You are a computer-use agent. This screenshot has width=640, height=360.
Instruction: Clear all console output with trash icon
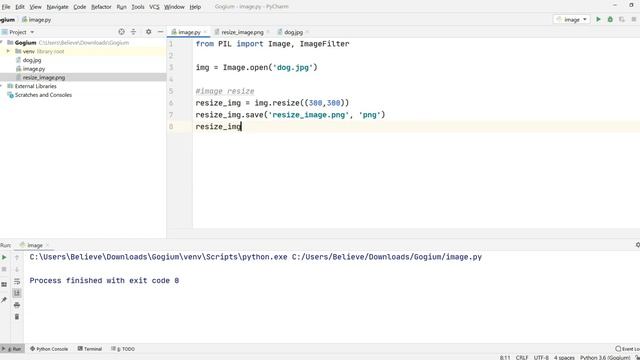click(x=17, y=317)
